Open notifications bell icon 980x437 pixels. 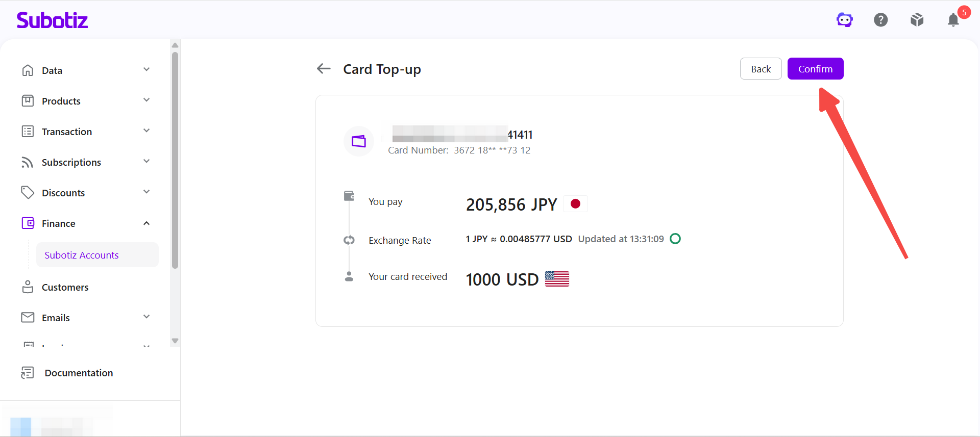(x=953, y=20)
